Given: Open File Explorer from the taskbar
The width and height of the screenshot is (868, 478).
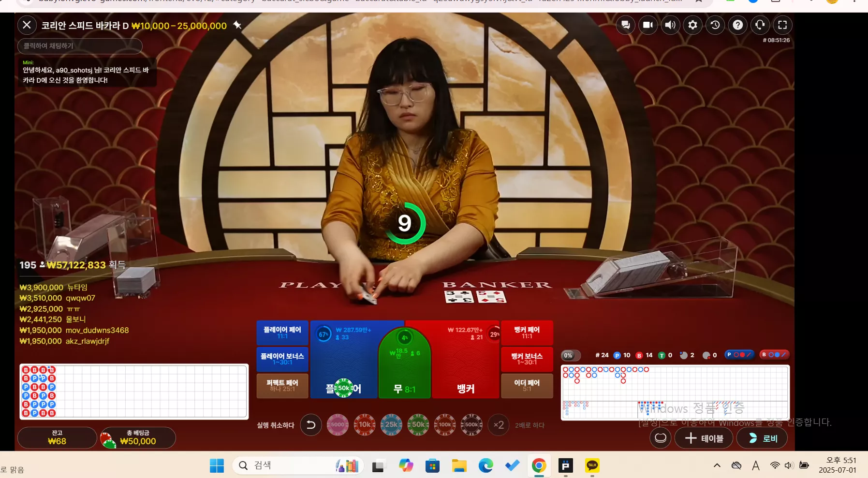Looking at the screenshot, I should coord(459,465).
